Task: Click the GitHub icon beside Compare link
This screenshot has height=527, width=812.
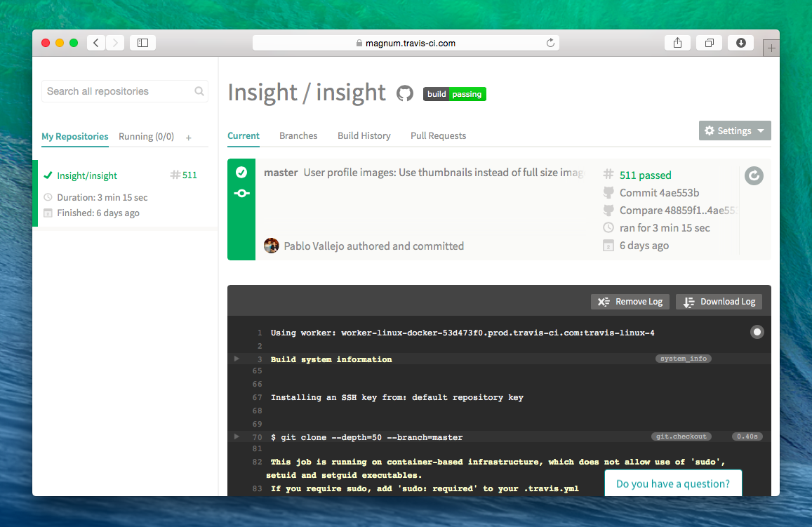Action: [x=608, y=211]
